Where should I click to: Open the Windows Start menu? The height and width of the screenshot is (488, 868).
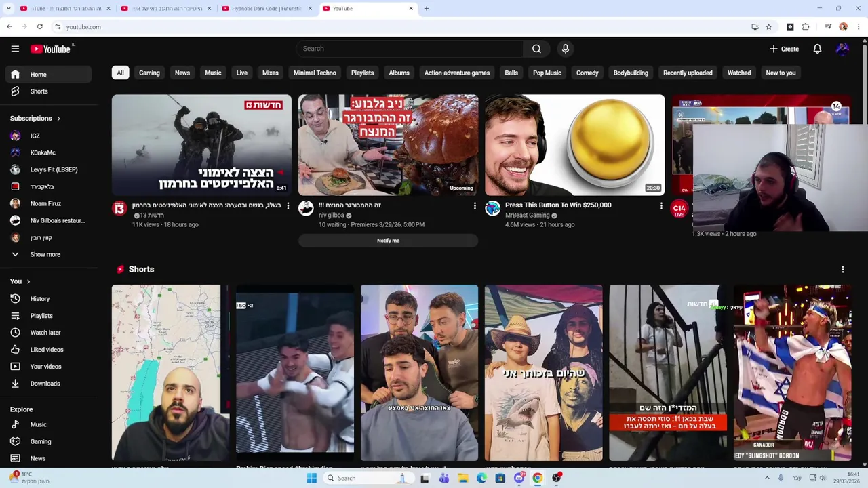click(x=311, y=478)
